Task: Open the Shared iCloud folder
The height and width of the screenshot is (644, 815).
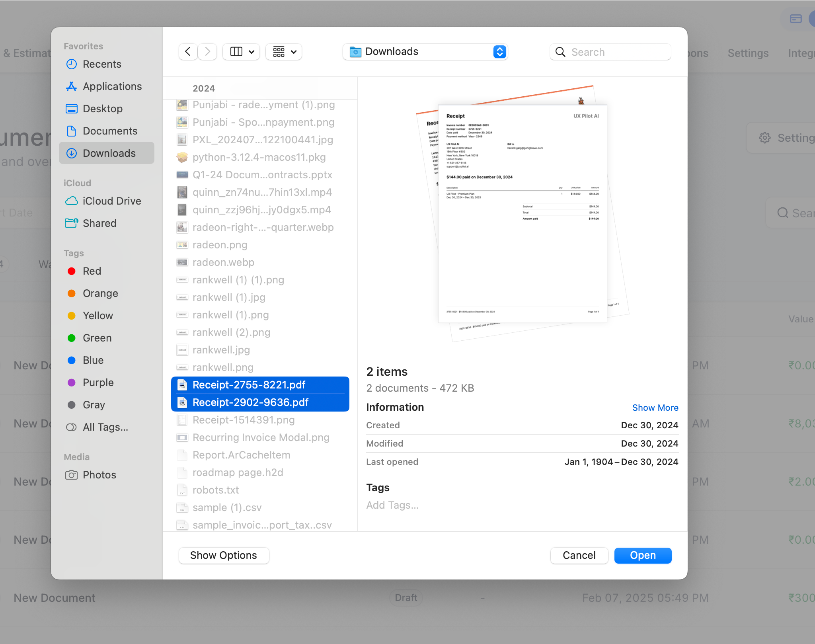Action: [99, 223]
